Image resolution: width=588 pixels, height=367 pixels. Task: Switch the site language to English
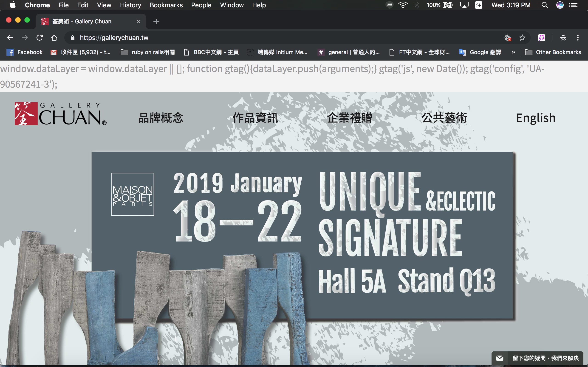(536, 118)
